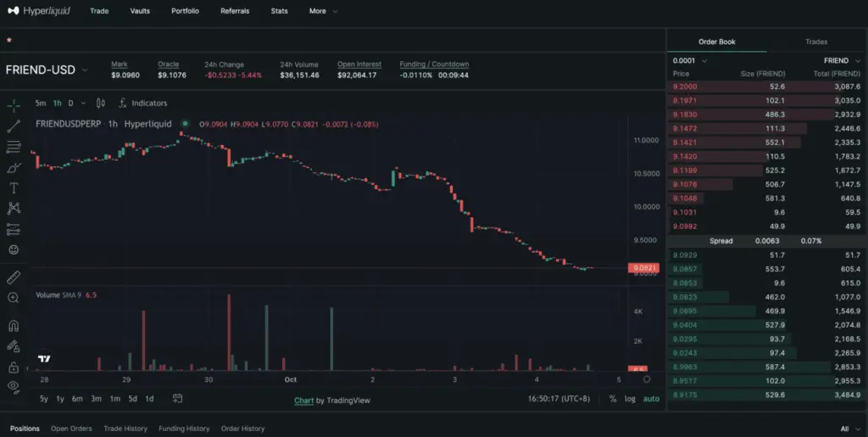Click the TradingView logo on chart

(x=44, y=359)
